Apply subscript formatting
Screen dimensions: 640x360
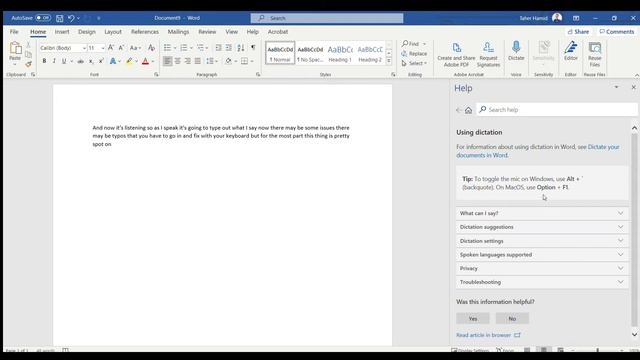pyautogui.click(x=91, y=61)
